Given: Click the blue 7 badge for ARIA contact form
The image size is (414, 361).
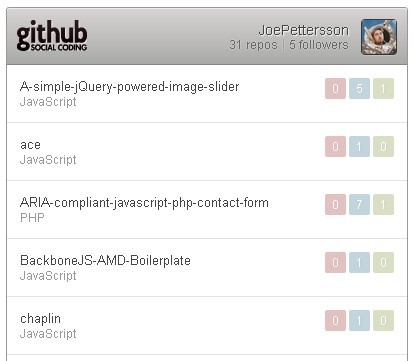Looking at the screenshot, I should point(359,204).
